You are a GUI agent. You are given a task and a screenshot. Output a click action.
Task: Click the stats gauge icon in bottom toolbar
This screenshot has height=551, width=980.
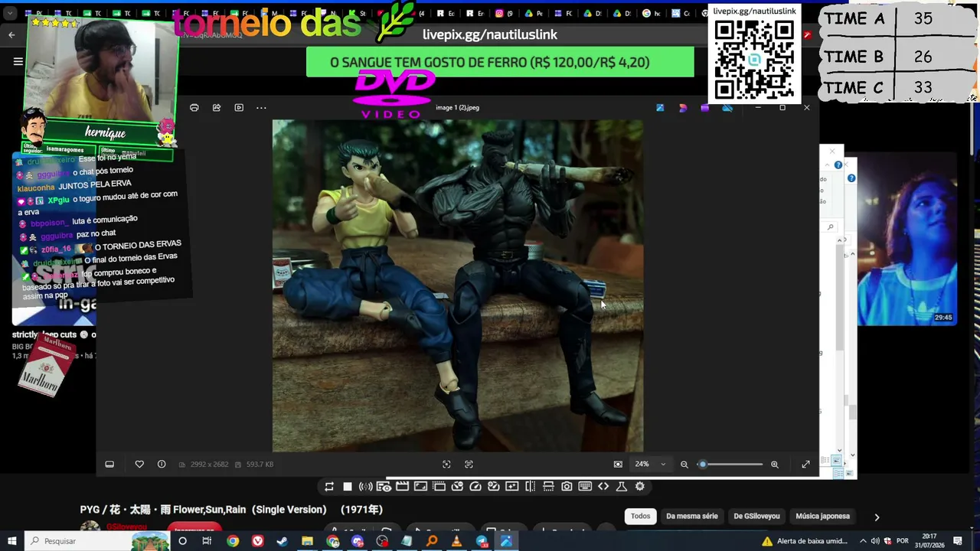click(x=475, y=487)
